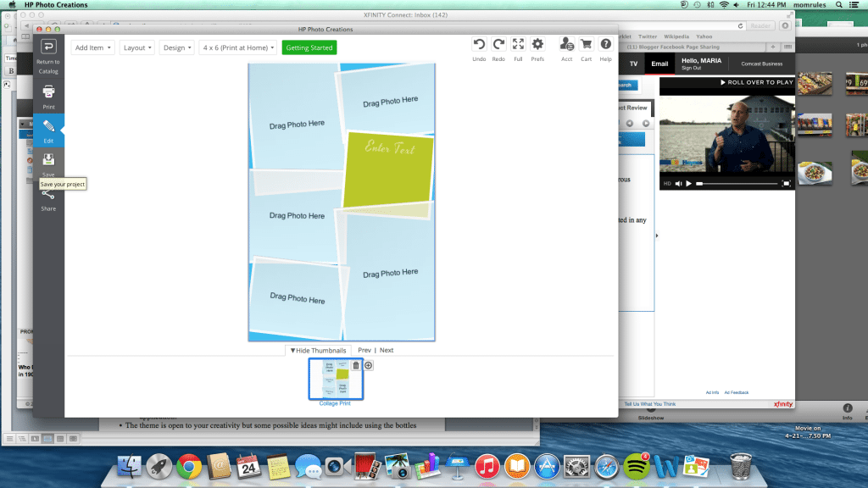Click the Help question mark icon
The image size is (868, 488).
click(x=605, y=44)
